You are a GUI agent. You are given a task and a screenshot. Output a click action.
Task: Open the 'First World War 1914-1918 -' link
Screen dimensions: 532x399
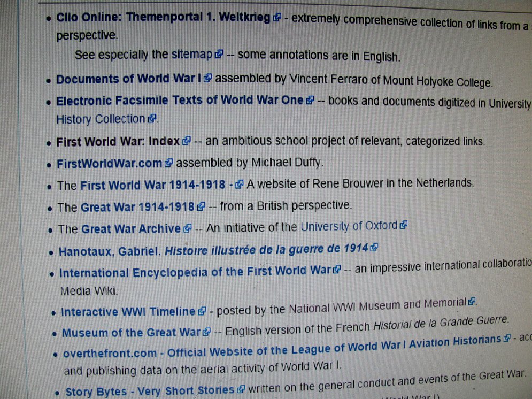pos(157,185)
